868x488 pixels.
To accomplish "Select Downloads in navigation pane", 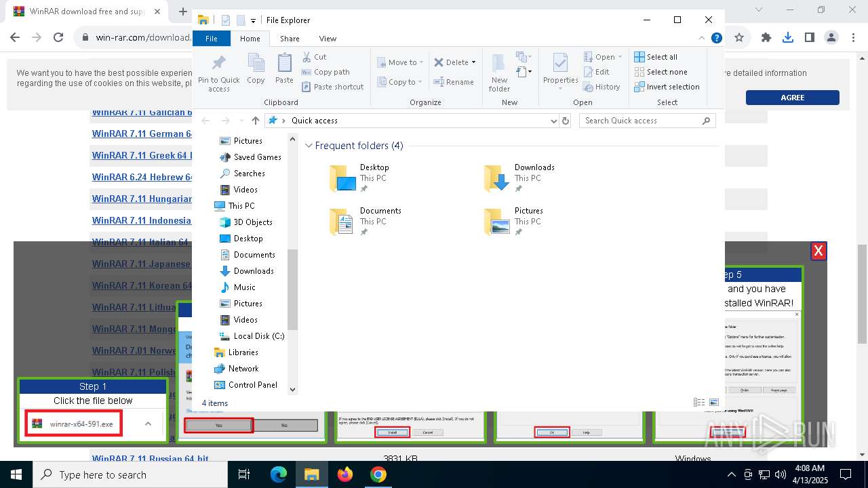I will click(247, 271).
